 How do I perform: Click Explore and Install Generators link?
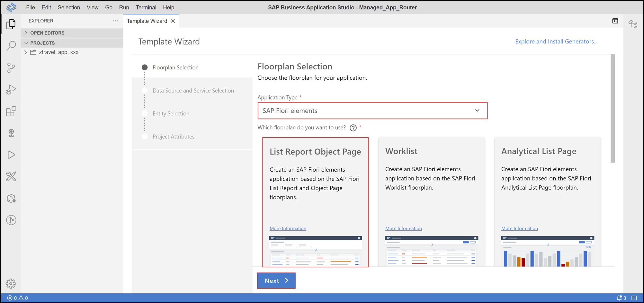pyautogui.click(x=556, y=41)
